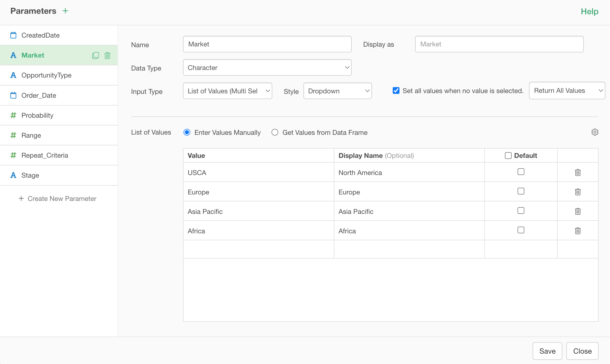Select the OpportunityType parameter
610x364 pixels.
[46, 75]
